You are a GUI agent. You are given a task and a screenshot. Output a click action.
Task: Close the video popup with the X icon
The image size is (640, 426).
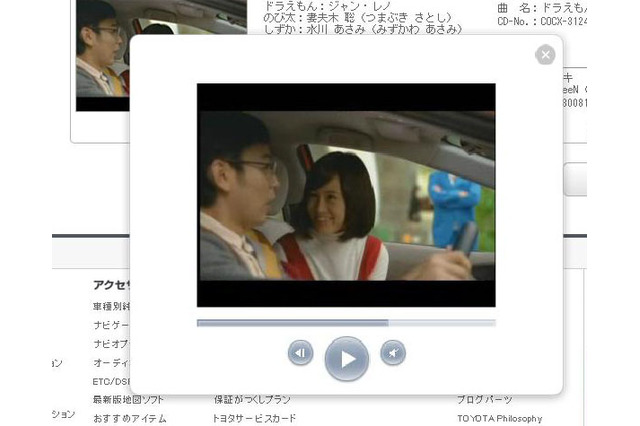(545, 56)
